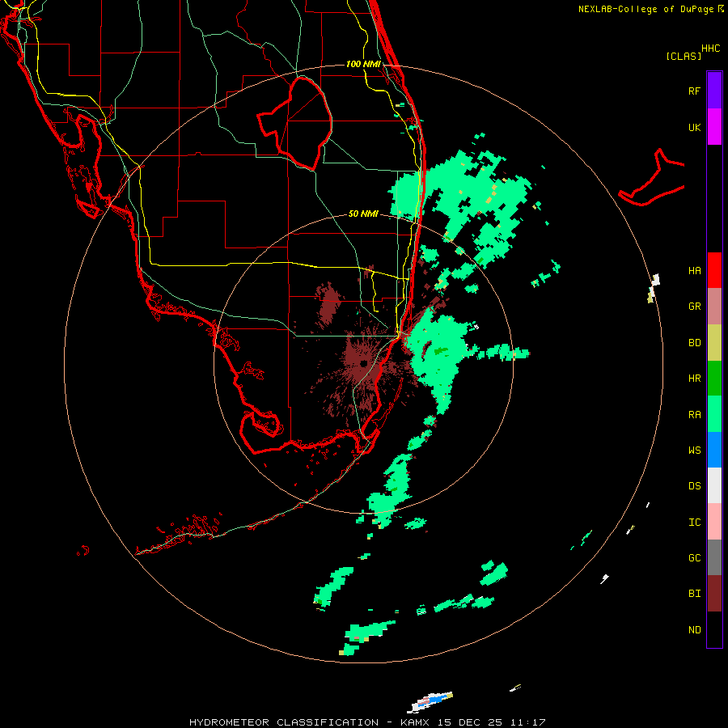
Task: Click the BI brown legend swatch
Action: 714,594
